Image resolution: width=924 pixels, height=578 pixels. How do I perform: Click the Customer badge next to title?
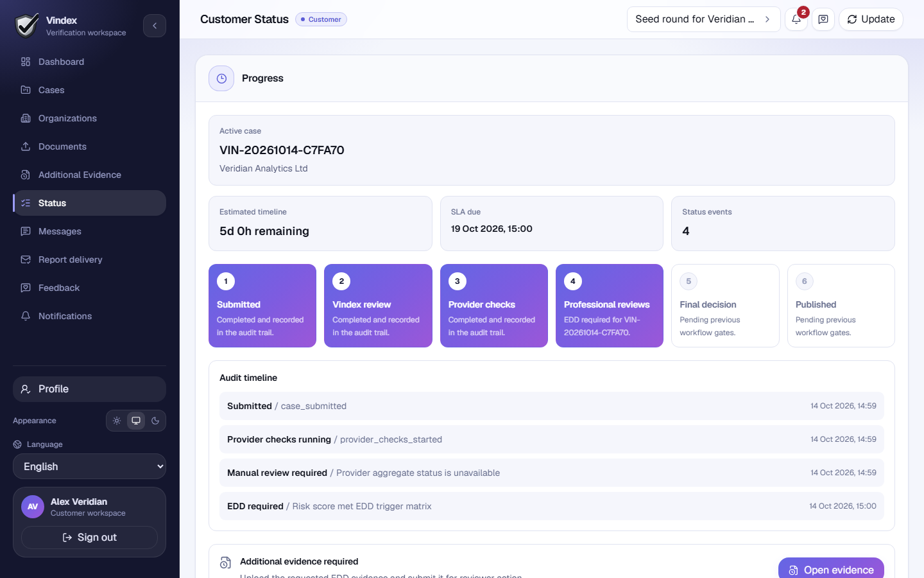coord(321,19)
